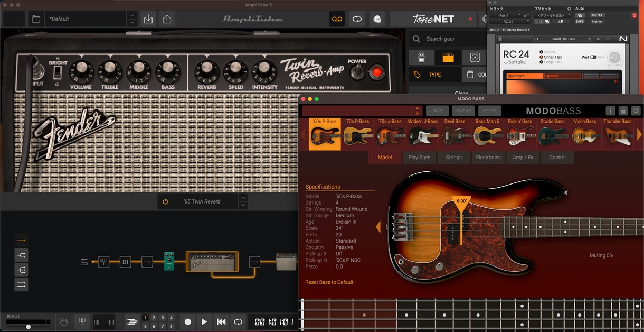Open the Electronics tab
Viewport: 644px width, 332px height.
coord(488,157)
